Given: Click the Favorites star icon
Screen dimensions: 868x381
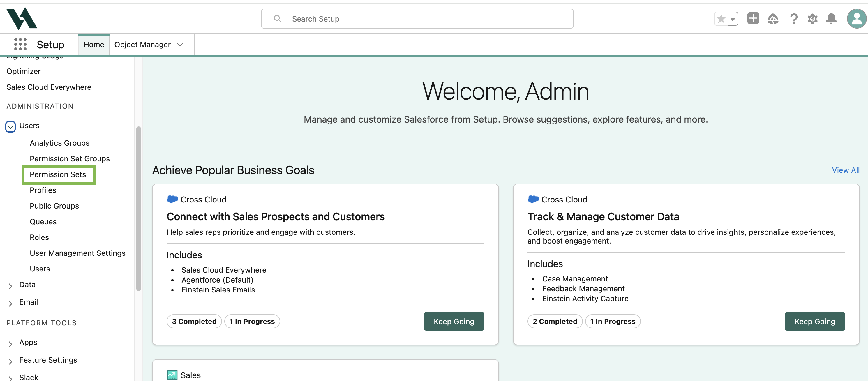Looking at the screenshot, I should click(x=721, y=19).
